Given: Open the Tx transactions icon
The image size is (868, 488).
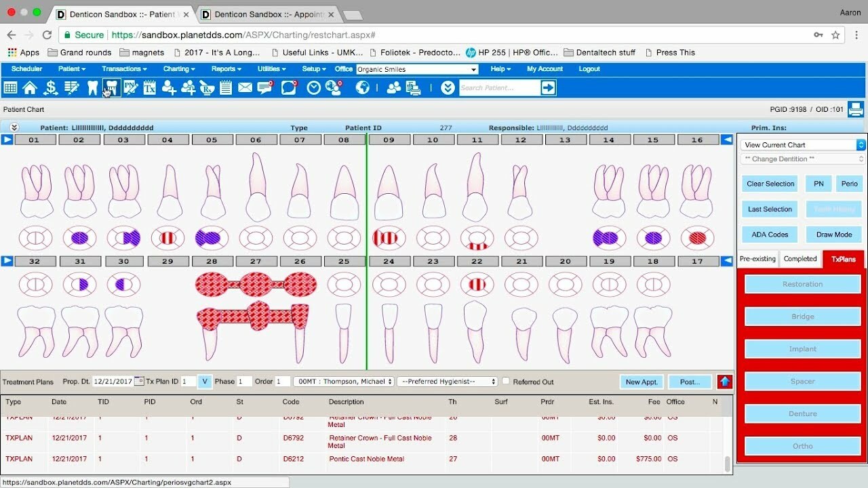Looking at the screenshot, I should pos(149,87).
